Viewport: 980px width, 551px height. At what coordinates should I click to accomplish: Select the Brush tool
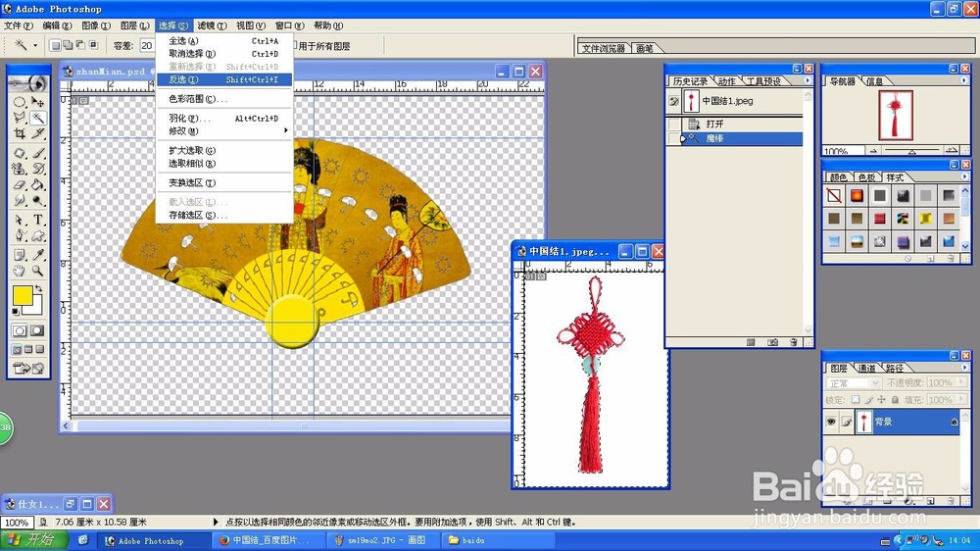(x=38, y=153)
